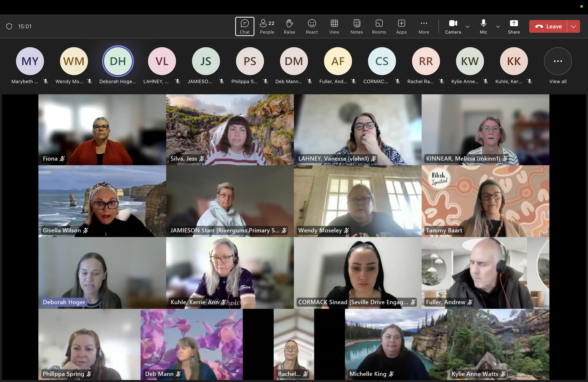Open the Apps panel

[401, 26]
